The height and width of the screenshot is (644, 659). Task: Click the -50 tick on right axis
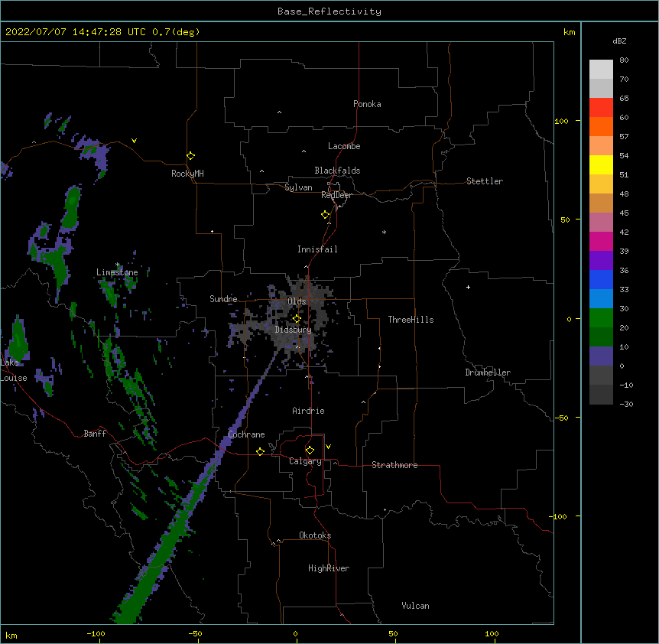(561, 418)
